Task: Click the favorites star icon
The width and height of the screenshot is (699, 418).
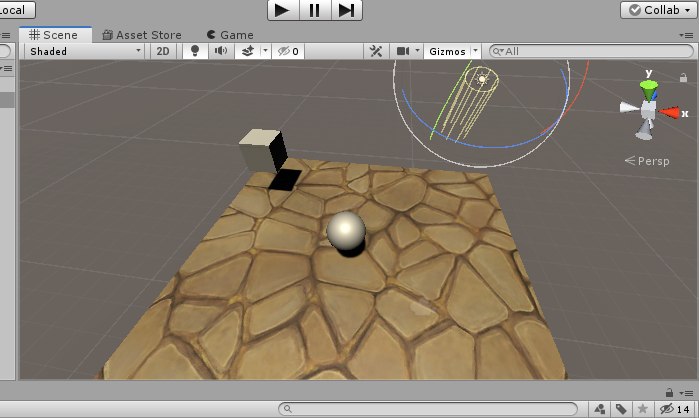Action: pos(642,409)
